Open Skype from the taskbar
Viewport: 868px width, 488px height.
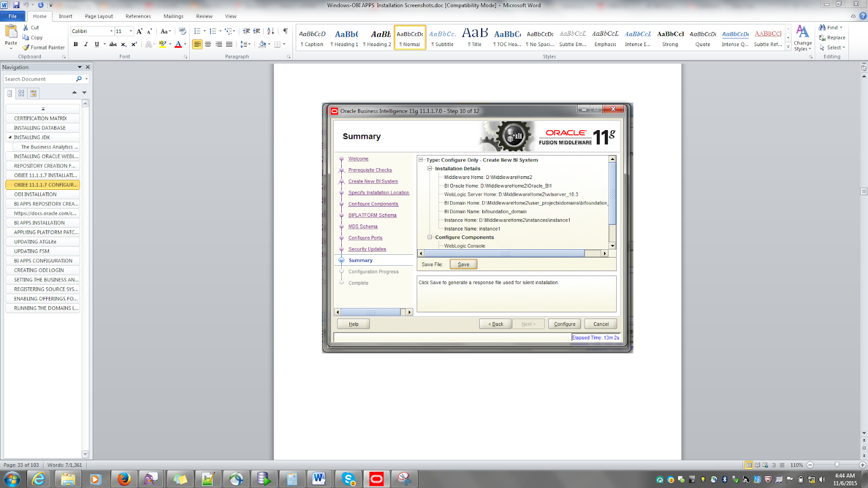(348, 479)
